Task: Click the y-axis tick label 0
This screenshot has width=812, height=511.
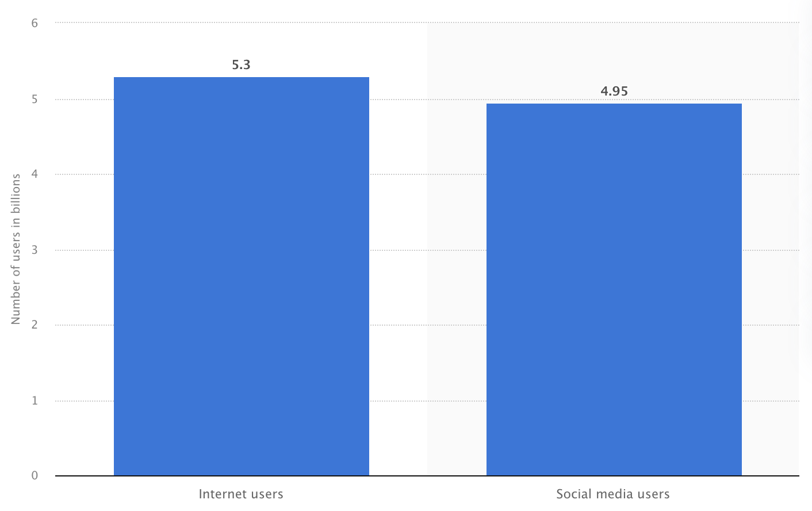Action: (35, 475)
